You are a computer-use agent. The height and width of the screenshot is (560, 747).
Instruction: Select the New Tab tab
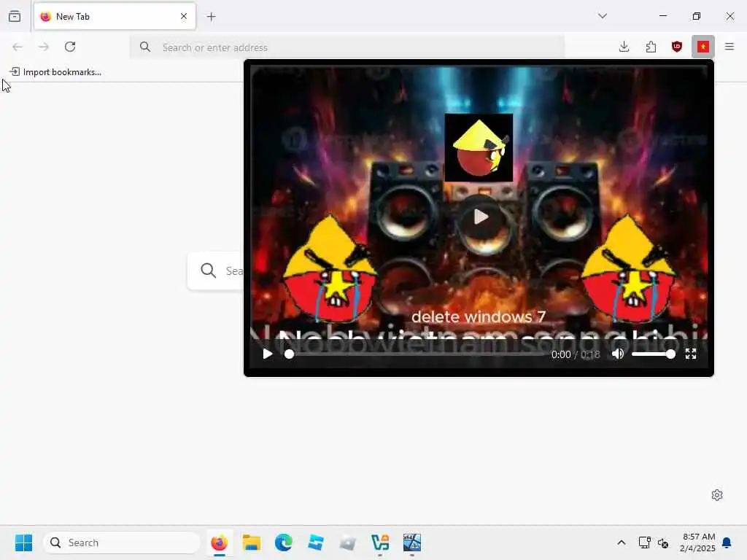pos(115,16)
